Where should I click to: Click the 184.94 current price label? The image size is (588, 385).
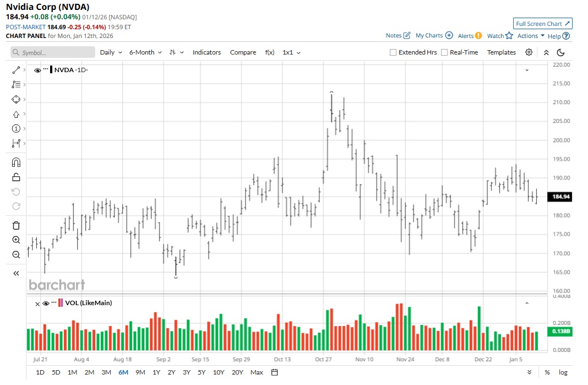tap(560, 197)
